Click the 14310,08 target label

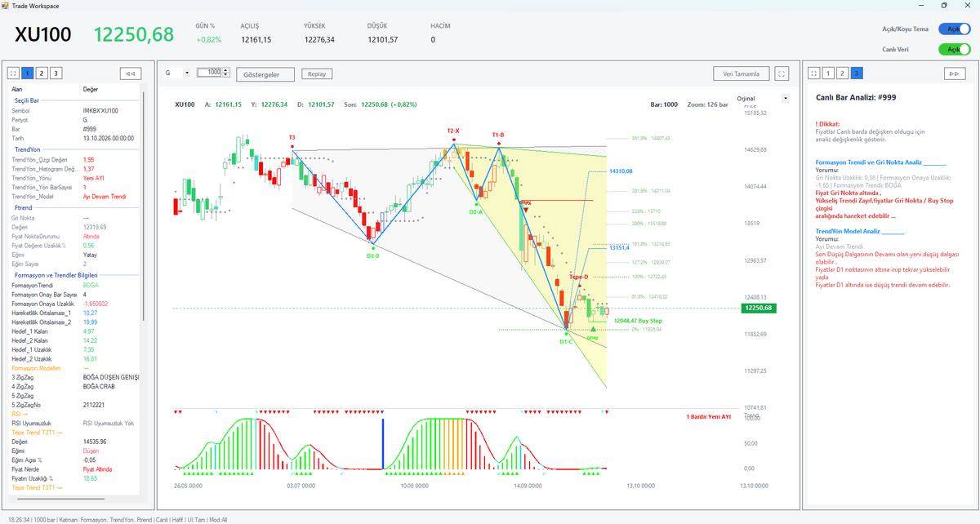point(621,171)
